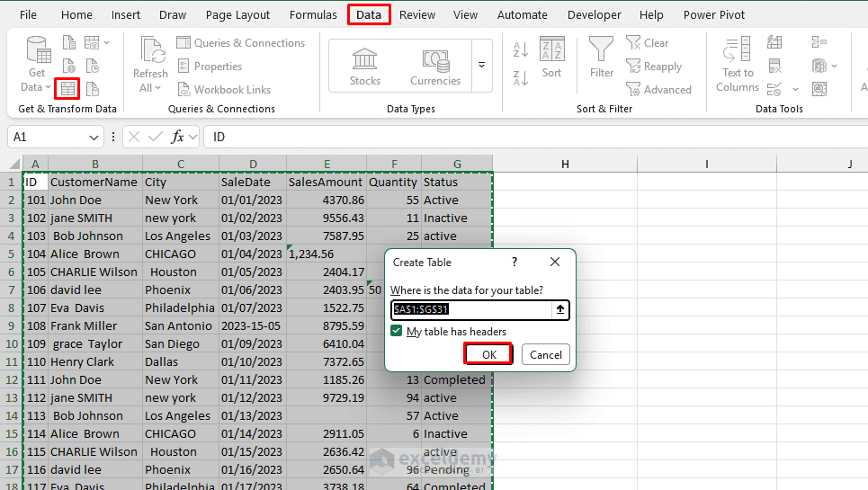
Task: Click Reapply filter command
Action: coord(654,67)
